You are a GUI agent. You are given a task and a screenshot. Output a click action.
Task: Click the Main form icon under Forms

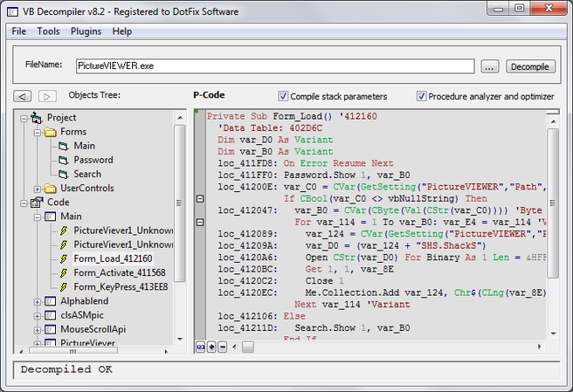pyautogui.click(x=64, y=146)
